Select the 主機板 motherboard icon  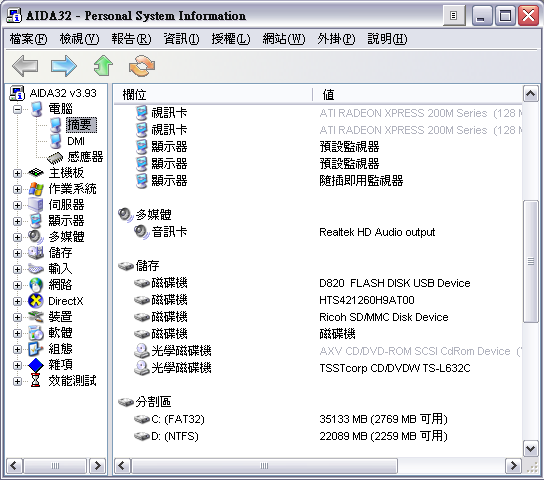(36, 172)
